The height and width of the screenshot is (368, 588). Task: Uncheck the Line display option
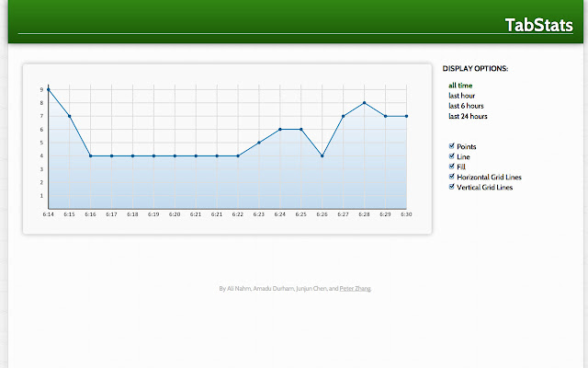click(451, 156)
